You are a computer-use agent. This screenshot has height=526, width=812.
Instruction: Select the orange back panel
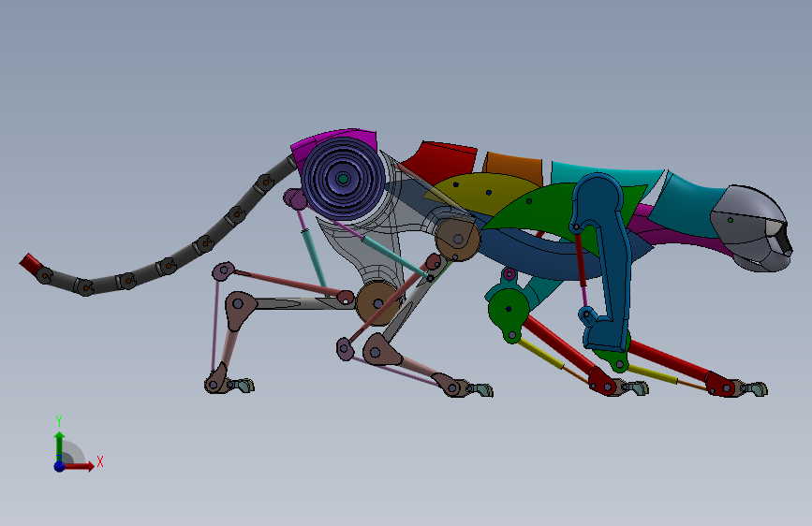click(514, 168)
